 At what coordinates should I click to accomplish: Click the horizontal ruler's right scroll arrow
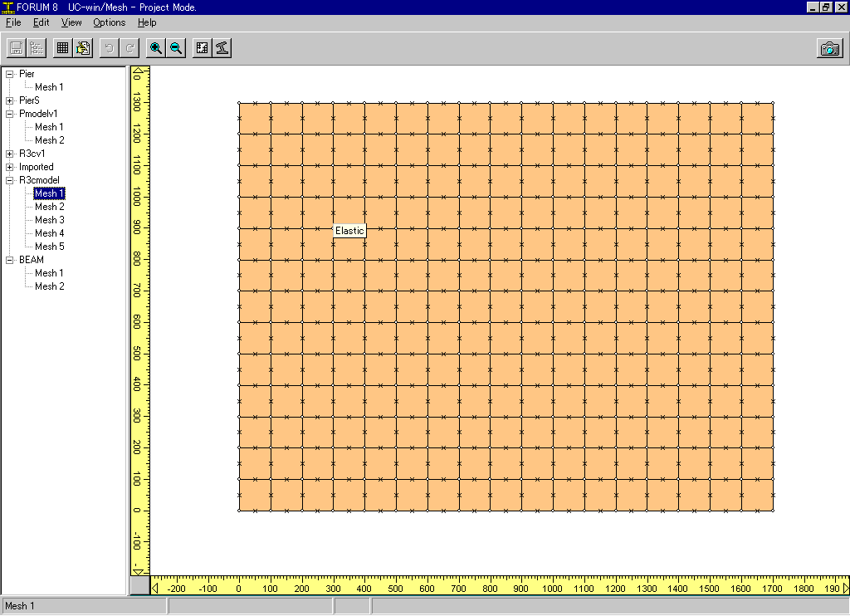(x=846, y=589)
